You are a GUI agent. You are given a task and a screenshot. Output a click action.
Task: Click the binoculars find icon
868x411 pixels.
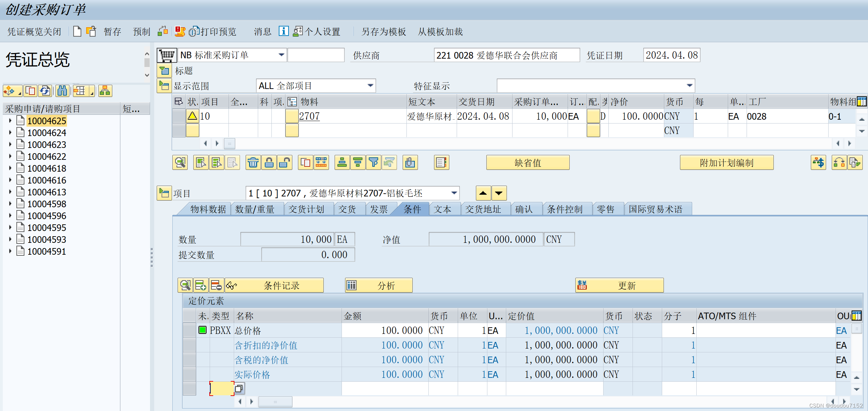(62, 91)
